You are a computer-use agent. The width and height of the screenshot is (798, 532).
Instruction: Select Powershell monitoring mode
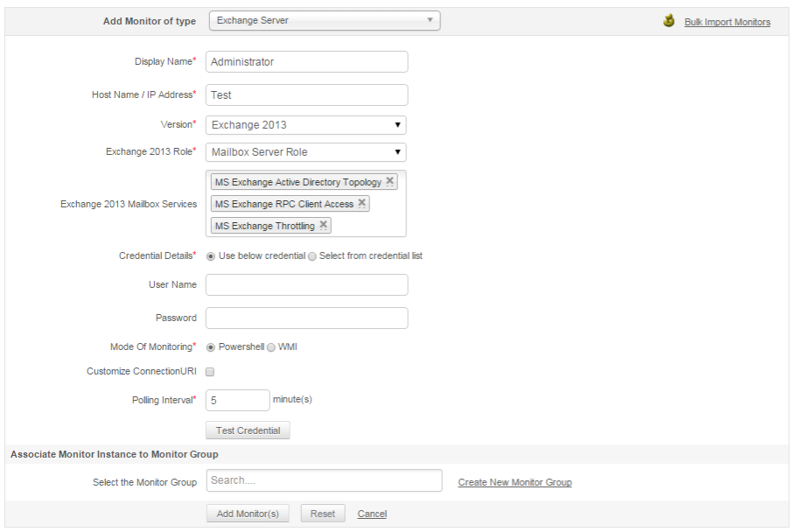tap(211, 347)
